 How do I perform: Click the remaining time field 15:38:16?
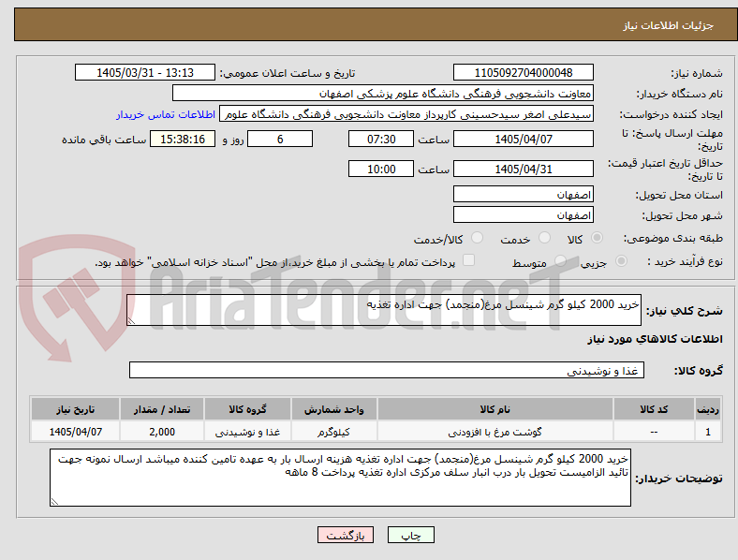tap(183, 140)
